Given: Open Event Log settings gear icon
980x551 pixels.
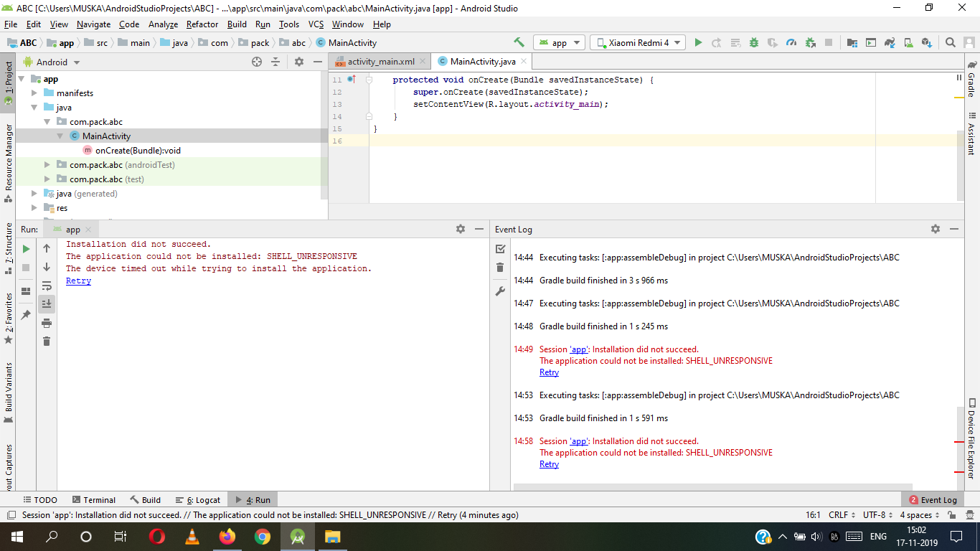Looking at the screenshot, I should click(935, 229).
